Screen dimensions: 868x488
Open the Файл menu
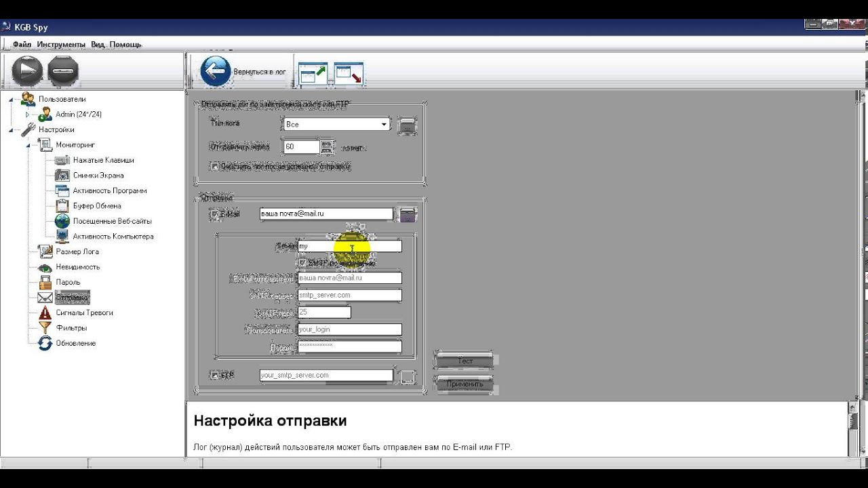[x=22, y=44]
